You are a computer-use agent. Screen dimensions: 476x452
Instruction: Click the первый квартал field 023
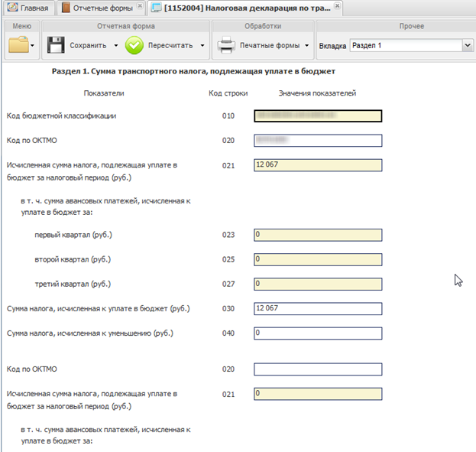coord(318,235)
